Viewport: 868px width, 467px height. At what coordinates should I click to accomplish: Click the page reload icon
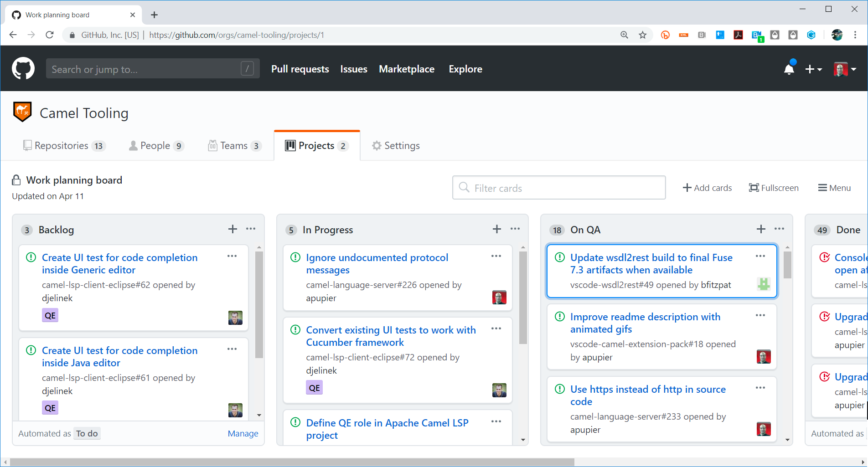[x=50, y=35]
